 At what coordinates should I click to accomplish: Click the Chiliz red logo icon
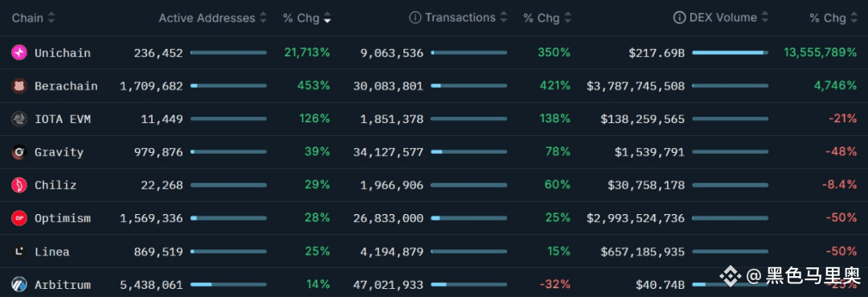(19, 186)
